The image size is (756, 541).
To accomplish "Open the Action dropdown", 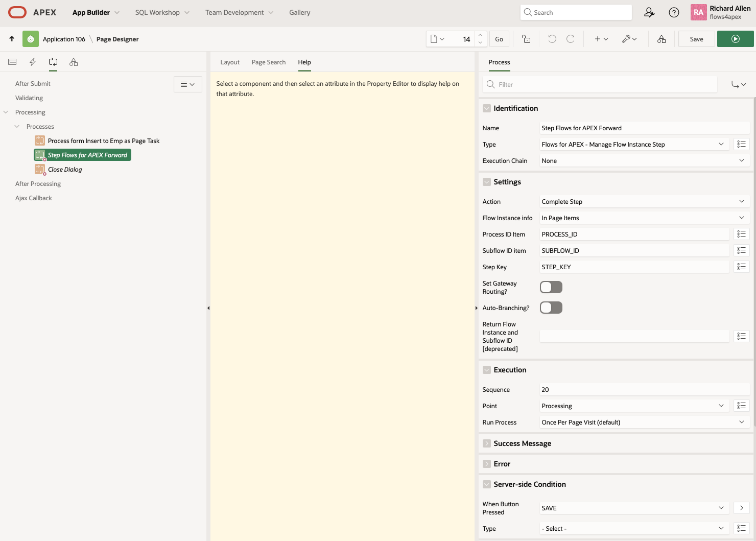I will coord(645,201).
